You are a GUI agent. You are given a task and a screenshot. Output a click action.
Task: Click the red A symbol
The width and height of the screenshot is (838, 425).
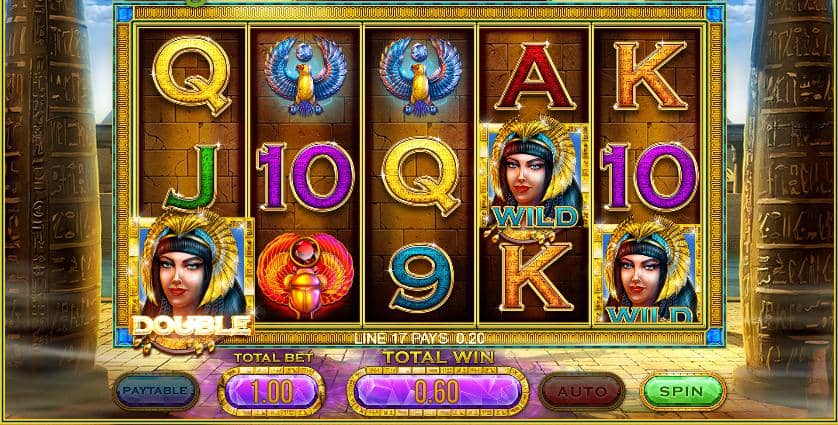[x=534, y=76]
